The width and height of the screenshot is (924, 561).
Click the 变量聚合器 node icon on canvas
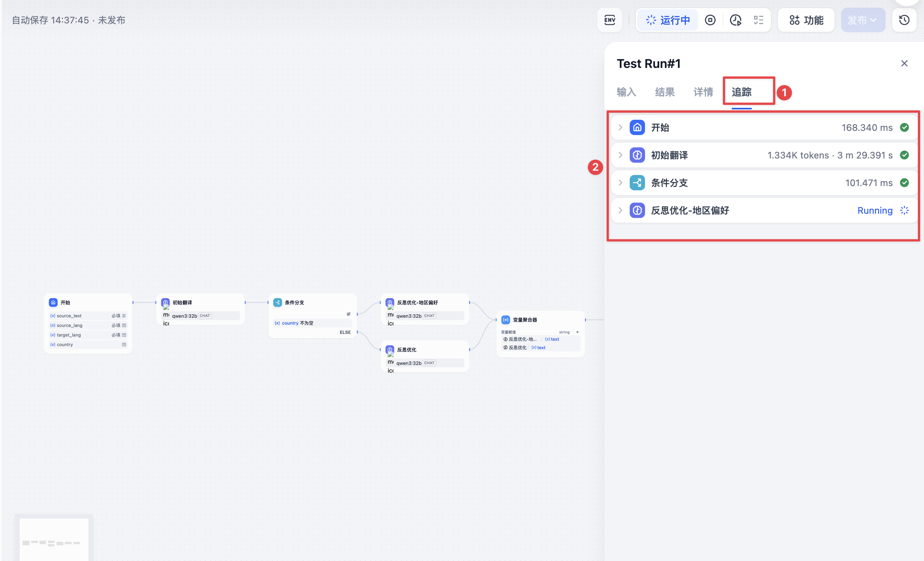506,320
